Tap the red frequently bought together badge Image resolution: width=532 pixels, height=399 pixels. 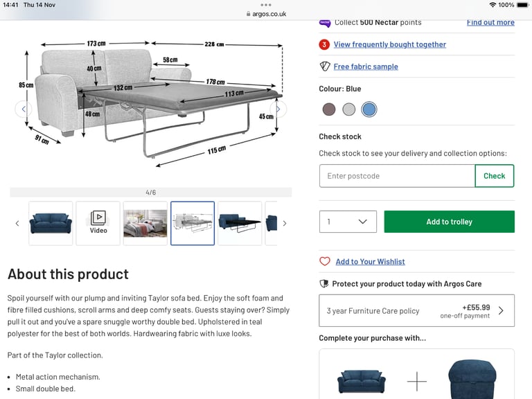(324, 44)
